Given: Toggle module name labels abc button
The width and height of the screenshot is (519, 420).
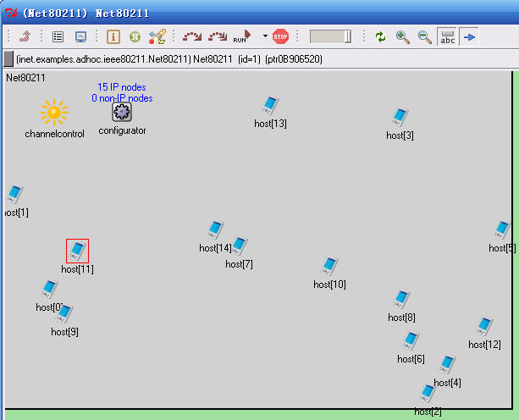Looking at the screenshot, I should pos(448,36).
